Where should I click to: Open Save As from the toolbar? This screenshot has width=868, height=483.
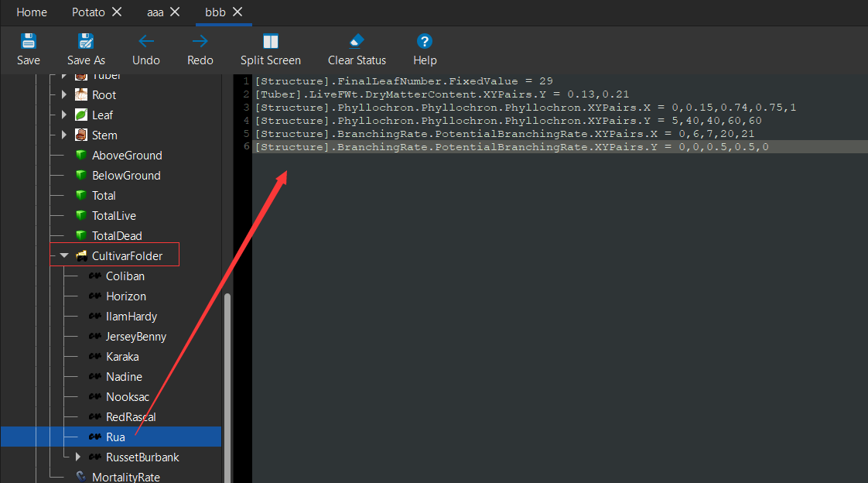tap(86, 40)
